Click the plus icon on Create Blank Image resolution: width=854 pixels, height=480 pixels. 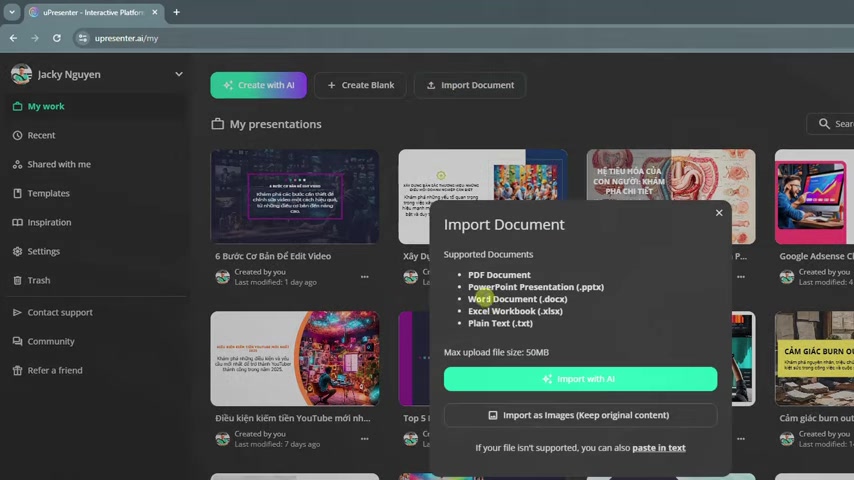point(331,85)
